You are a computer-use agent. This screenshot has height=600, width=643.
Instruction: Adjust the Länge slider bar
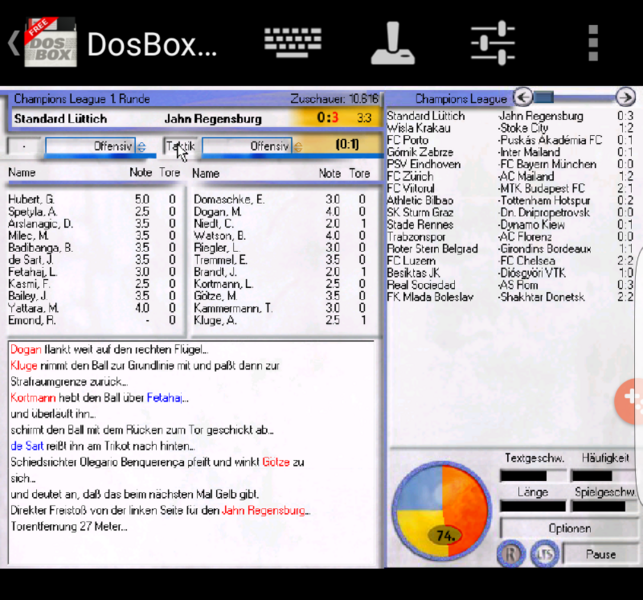pos(532,506)
